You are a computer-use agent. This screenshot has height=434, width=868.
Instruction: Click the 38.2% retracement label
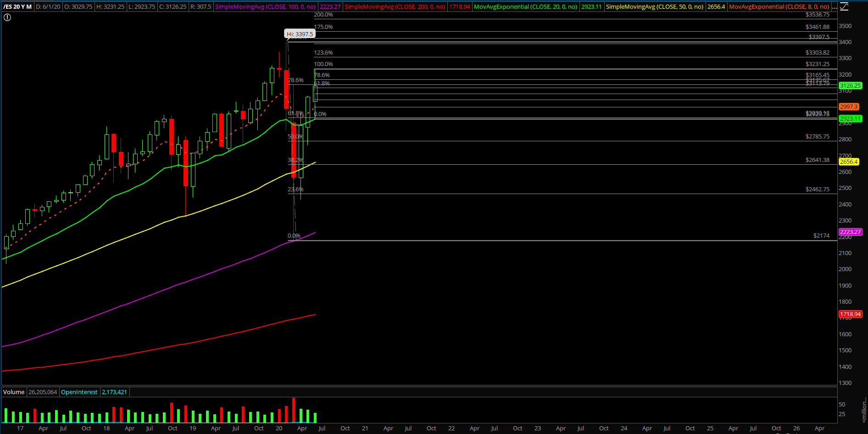295,160
